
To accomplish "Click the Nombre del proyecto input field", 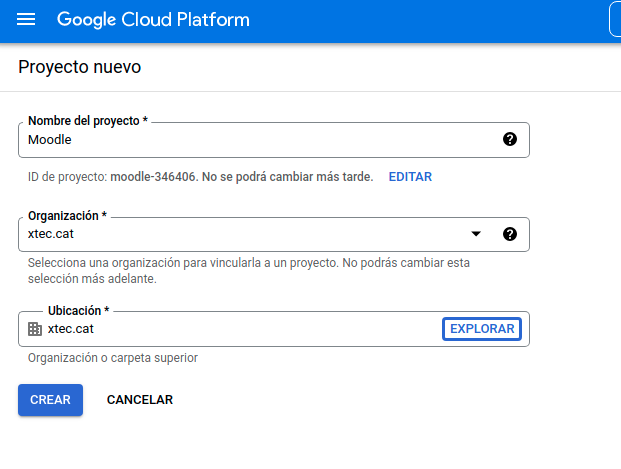I will click(x=274, y=140).
